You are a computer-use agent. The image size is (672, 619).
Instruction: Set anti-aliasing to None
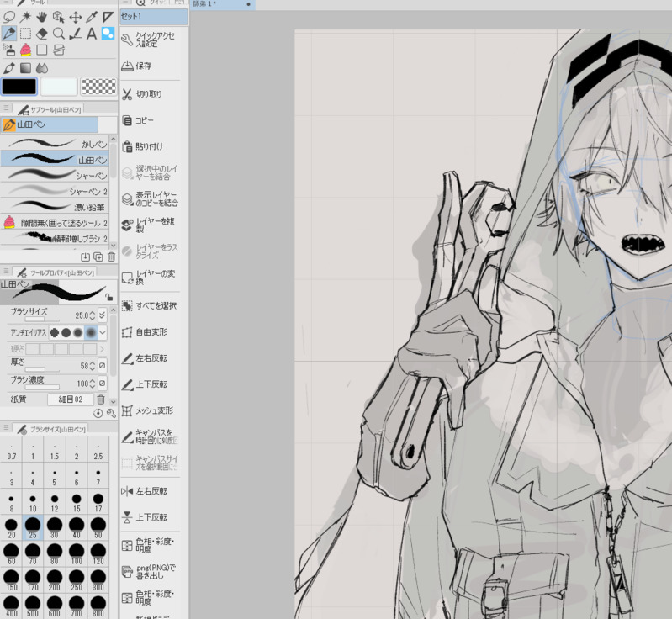tap(55, 333)
